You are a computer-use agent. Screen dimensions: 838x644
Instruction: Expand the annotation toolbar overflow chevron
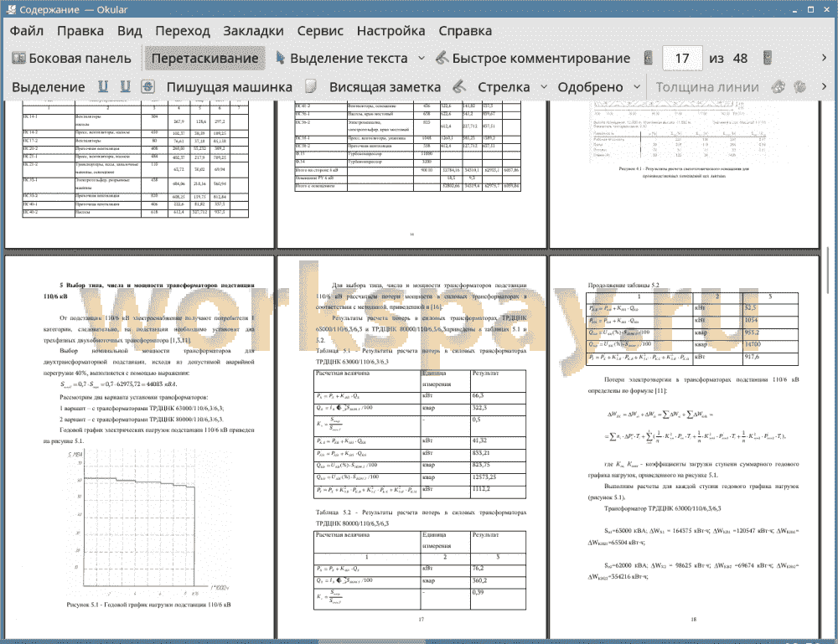coord(824,86)
